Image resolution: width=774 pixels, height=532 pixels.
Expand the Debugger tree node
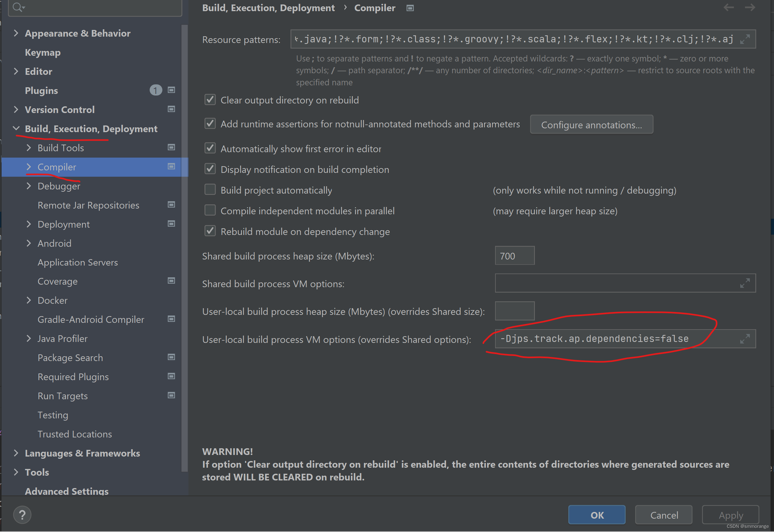coord(29,186)
